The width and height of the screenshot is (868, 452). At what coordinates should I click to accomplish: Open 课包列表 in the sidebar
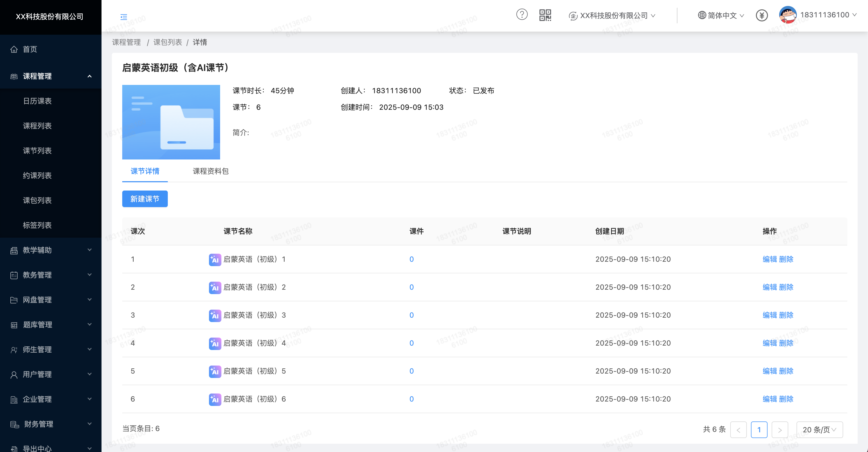click(37, 200)
